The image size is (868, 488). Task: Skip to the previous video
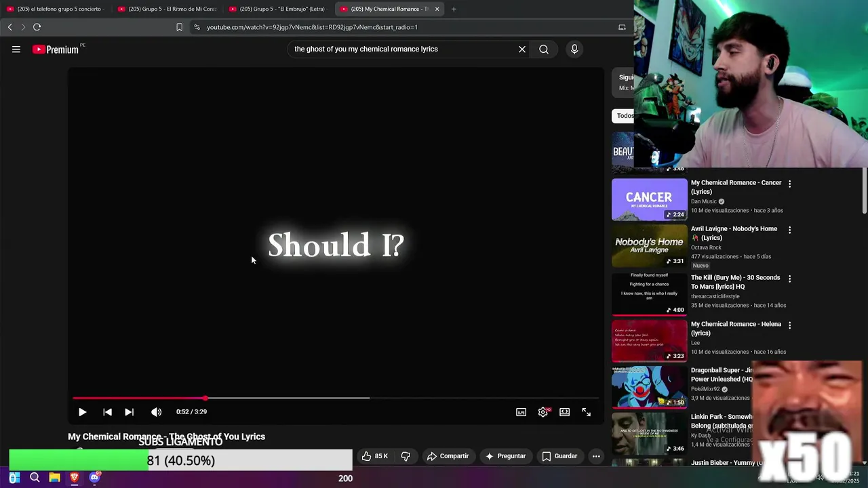[107, 412]
